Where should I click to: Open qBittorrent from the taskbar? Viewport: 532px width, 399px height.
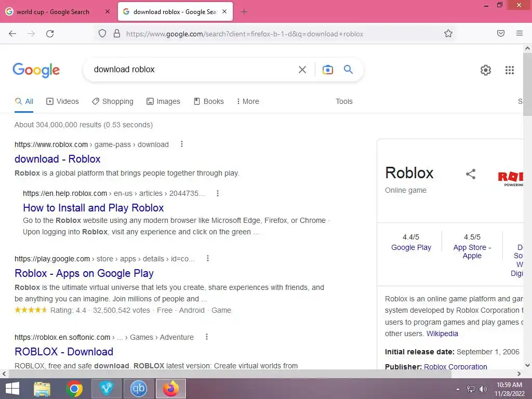[138, 389]
